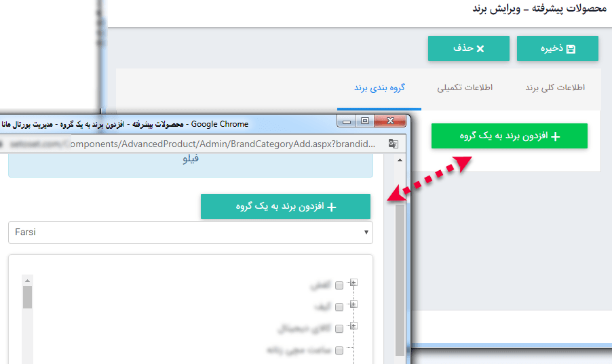Click the translate icon in popup address bar
The height and width of the screenshot is (364, 612).
pos(392,144)
